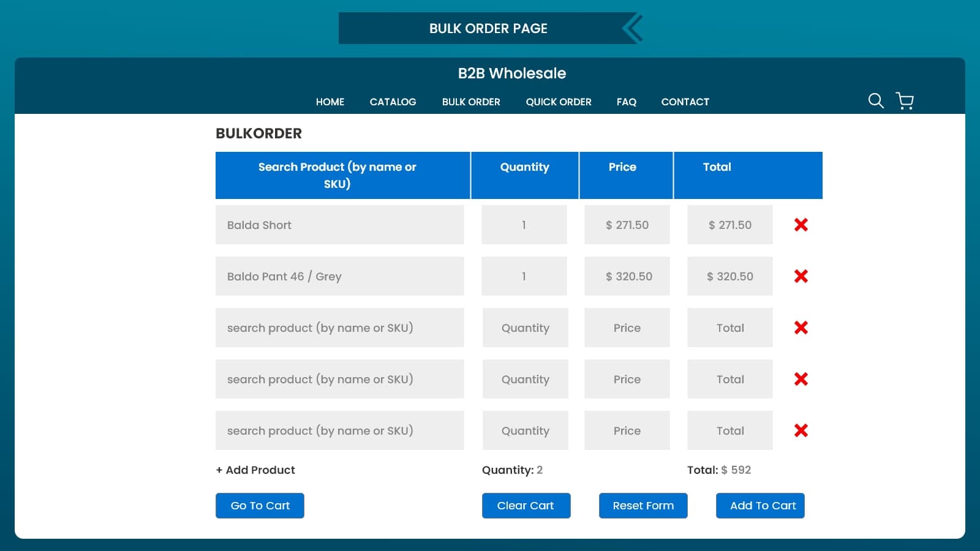Click the Go To Cart button
Image resolution: width=980 pixels, height=551 pixels.
(260, 505)
